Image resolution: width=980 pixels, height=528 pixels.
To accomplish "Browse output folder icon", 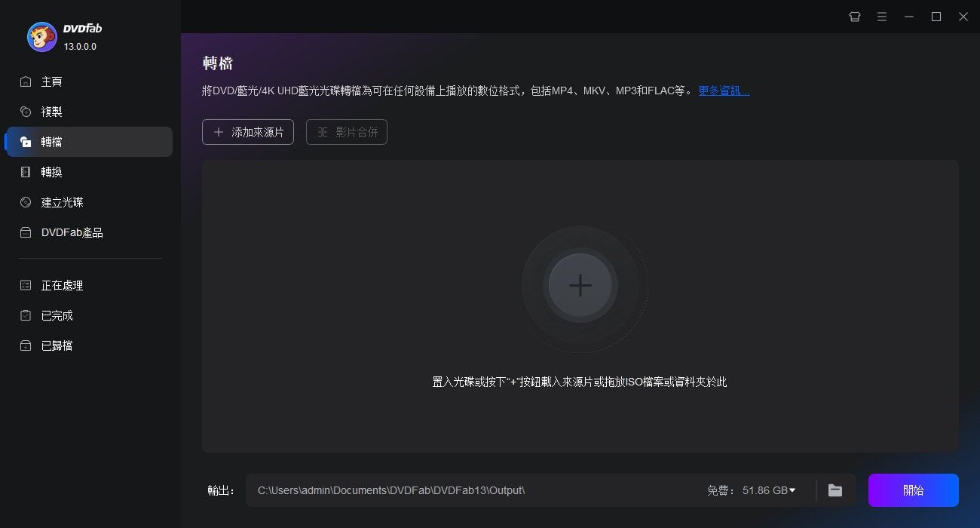I will (x=835, y=490).
